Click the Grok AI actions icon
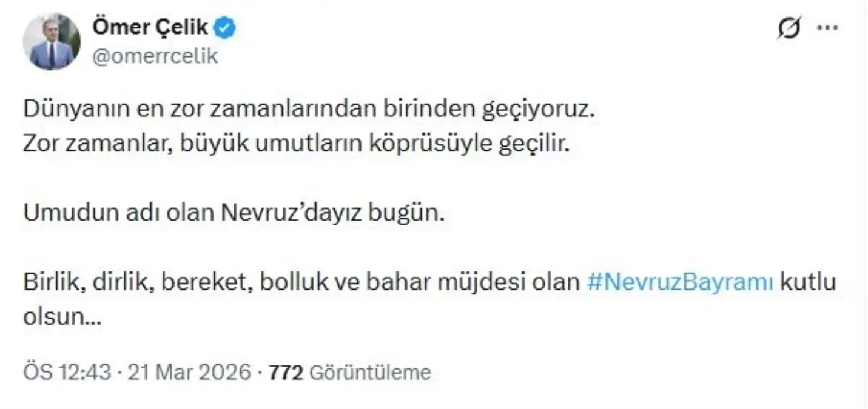The height and width of the screenshot is (409, 868). click(x=789, y=25)
